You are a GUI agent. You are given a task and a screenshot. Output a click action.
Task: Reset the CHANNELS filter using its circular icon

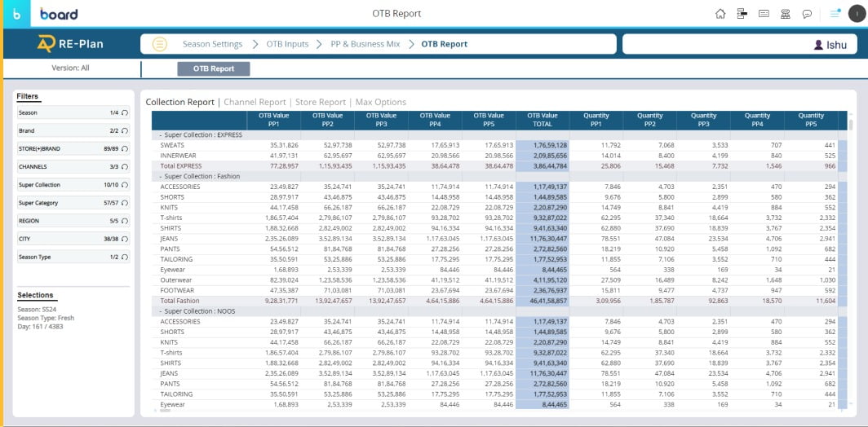(125, 167)
